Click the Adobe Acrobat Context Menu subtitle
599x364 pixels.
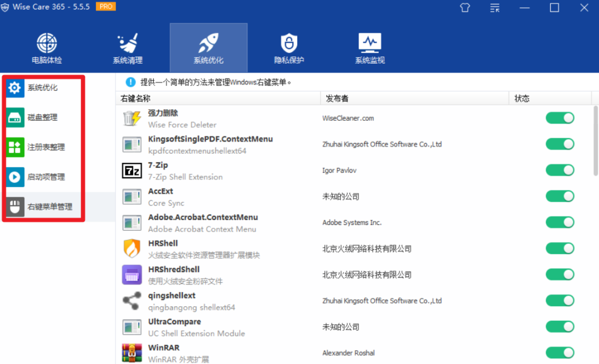pyautogui.click(x=202, y=229)
